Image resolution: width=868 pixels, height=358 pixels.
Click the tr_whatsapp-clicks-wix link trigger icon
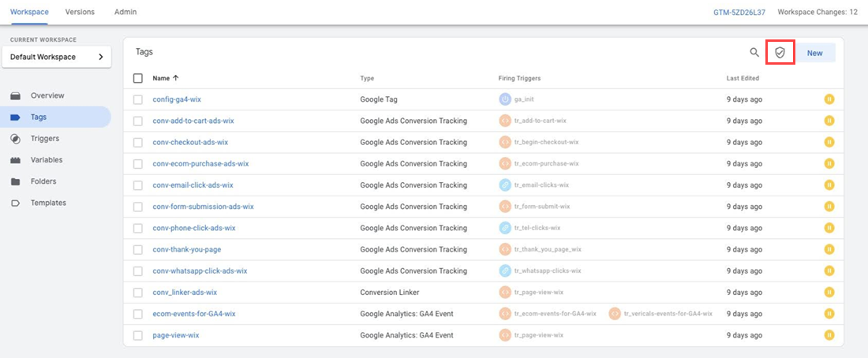[x=504, y=271]
